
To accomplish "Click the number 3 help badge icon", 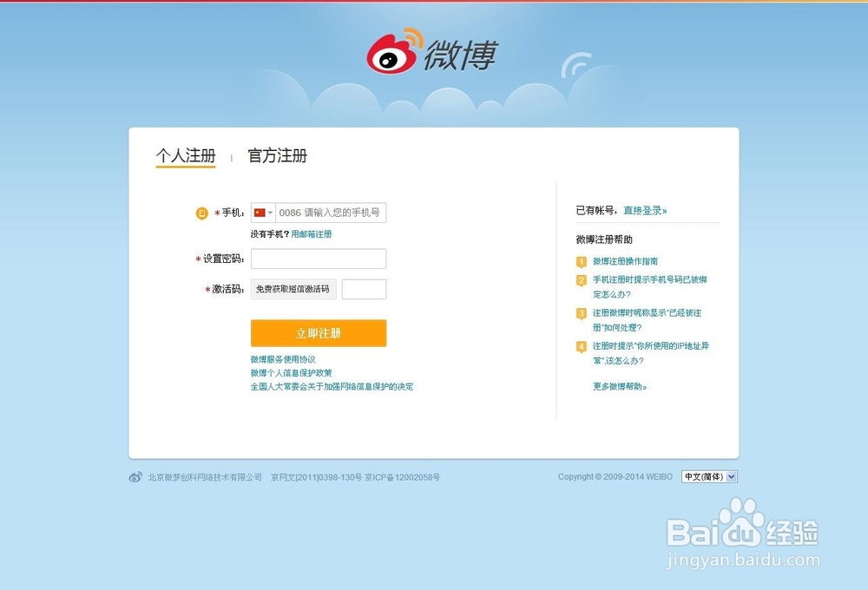I will [582, 314].
